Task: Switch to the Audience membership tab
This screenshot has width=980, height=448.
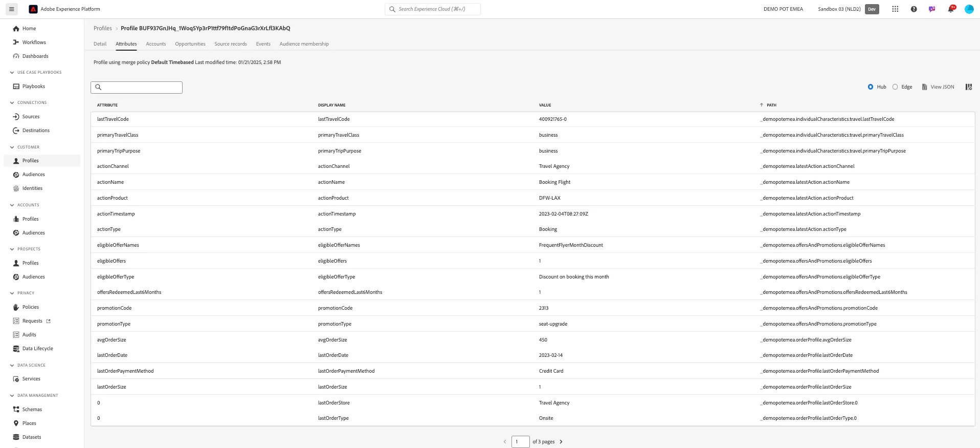Action: pos(304,44)
